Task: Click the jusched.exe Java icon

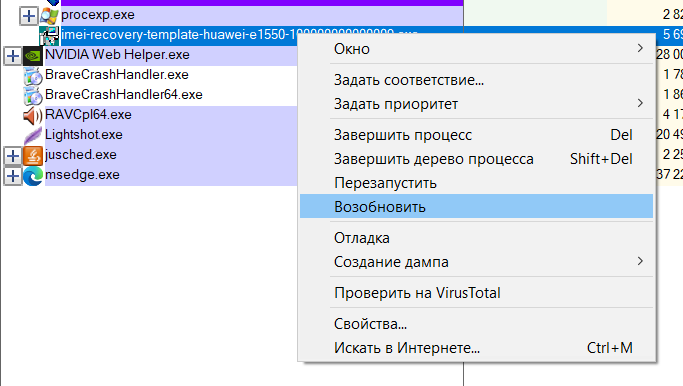Action: pyautogui.click(x=33, y=156)
